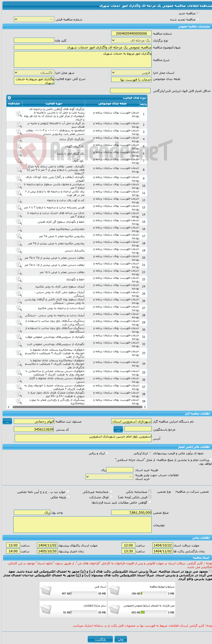Click the حوزه فعالیت column header
Image resolution: width=212 pixels, height=644 pixels.
[54, 103]
